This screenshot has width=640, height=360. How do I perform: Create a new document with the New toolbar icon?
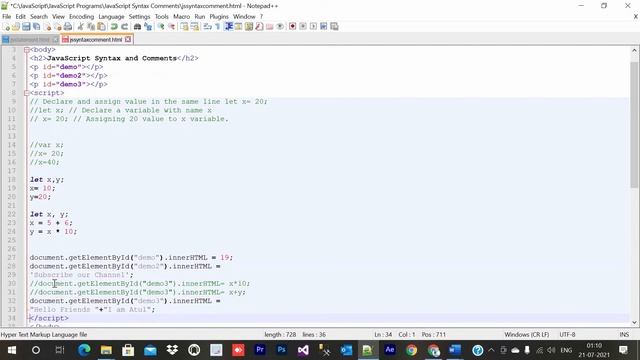point(6,27)
